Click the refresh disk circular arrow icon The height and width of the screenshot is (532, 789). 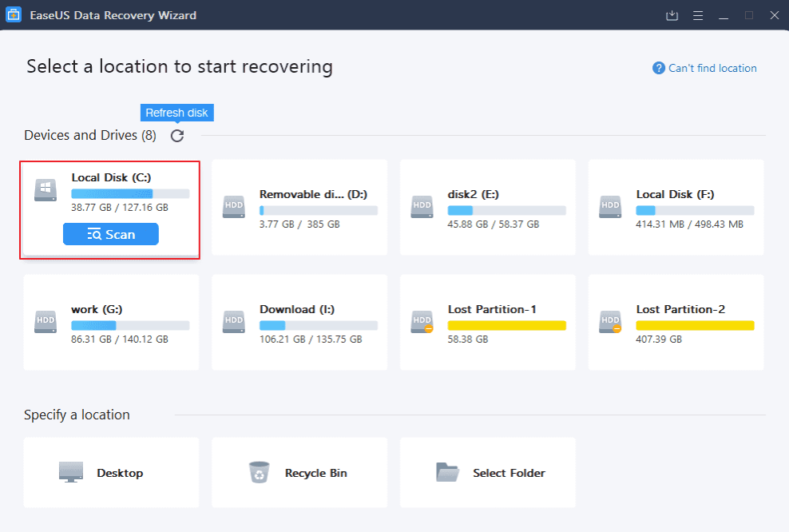(176, 135)
